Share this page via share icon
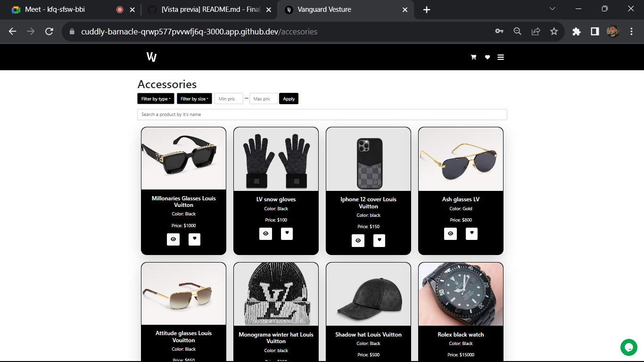The width and height of the screenshot is (644, 362). (x=536, y=32)
